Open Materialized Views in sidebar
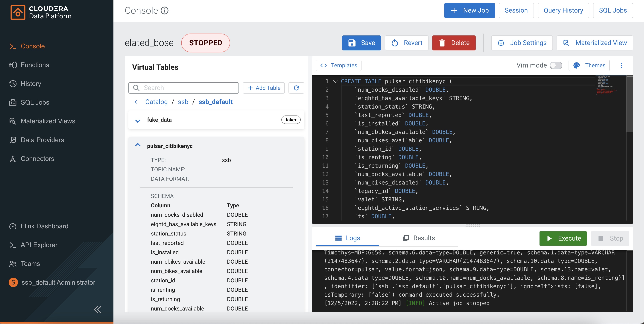The image size is (644, 324). point(48,121)
